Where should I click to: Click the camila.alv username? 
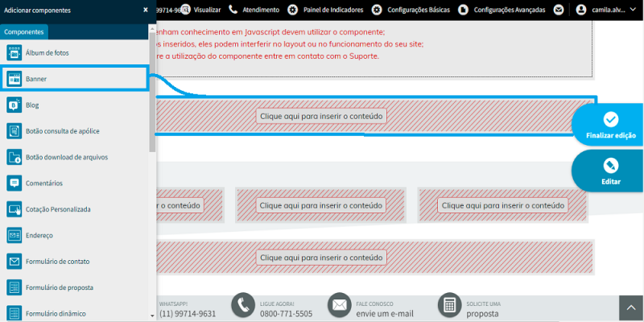tap(609, 10)
